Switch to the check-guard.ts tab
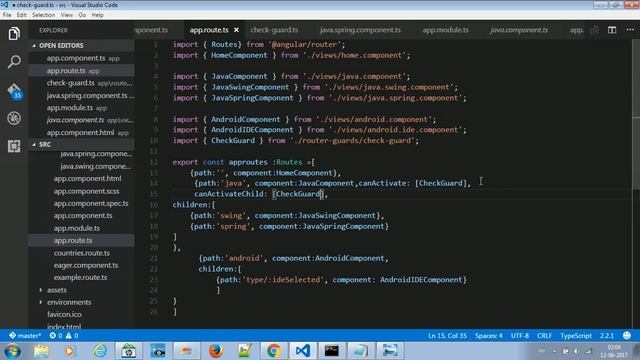Screen dimensions: 640x360 pyautogui.click(x=274, y=30)
